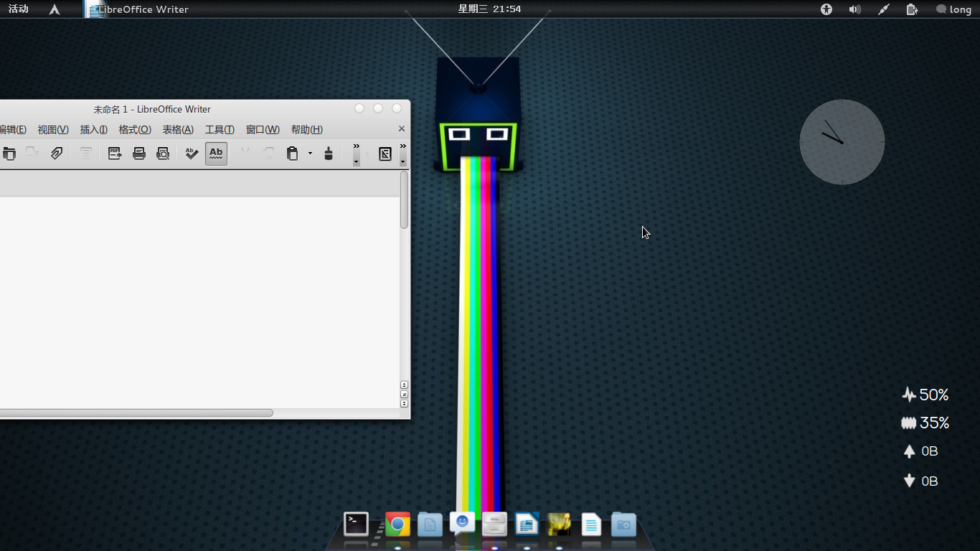The height and width of the screenshot is (551, 980).
Task: Run spelling and grammar check
Action: pos(192,154)
